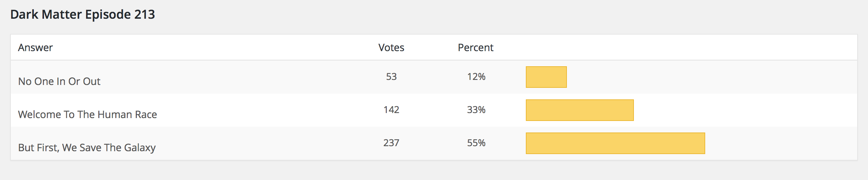The height and width of the screenshot is (180, 868).
Task: Click the 12% percent value
Action: point(476,77)
